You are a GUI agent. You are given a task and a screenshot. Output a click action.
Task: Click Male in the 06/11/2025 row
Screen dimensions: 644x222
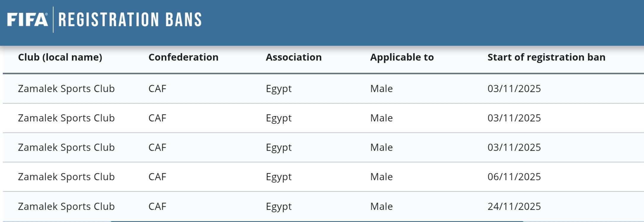(381, 177)
